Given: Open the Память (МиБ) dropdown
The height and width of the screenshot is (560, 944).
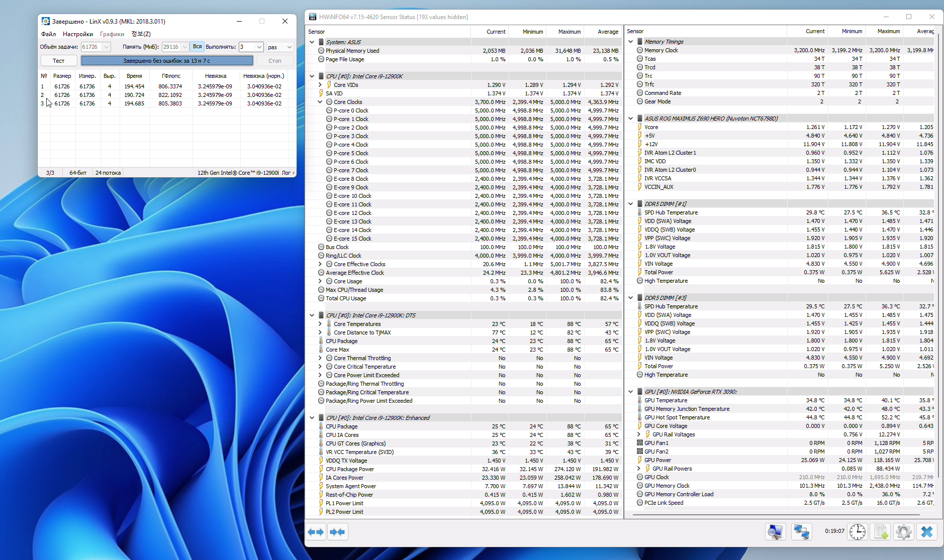Looking at the screenshot, I should [x=184, y=47].
